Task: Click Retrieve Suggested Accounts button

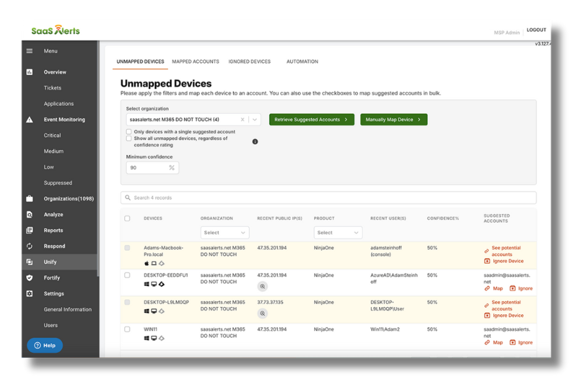Action: click(312, 120)
